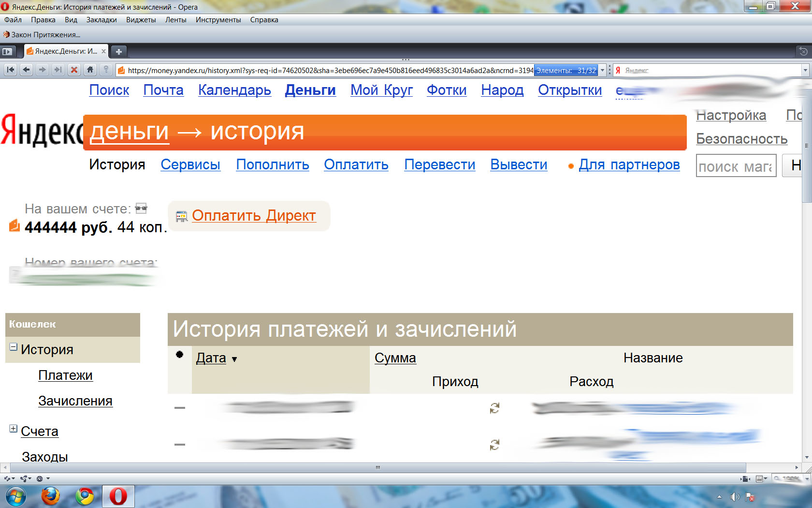Open the Мой Круг link
Screen dimensions: 812x508
click(x=382, y=90)
